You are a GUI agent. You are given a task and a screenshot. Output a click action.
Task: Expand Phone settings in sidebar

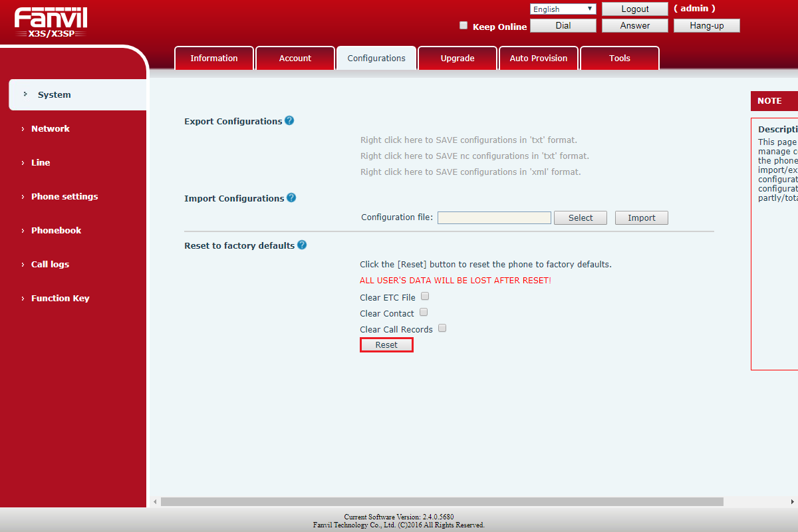(x=64, y=197)
